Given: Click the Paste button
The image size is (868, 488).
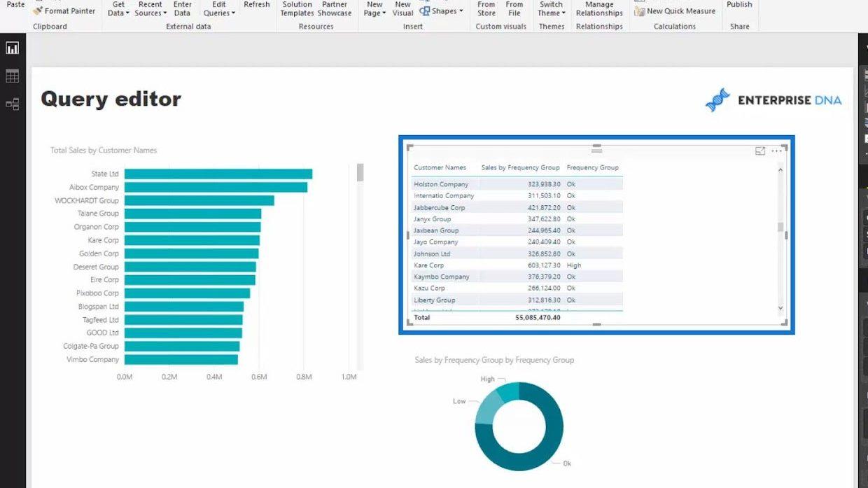Looking at the screenshot, I should (15, 5).
